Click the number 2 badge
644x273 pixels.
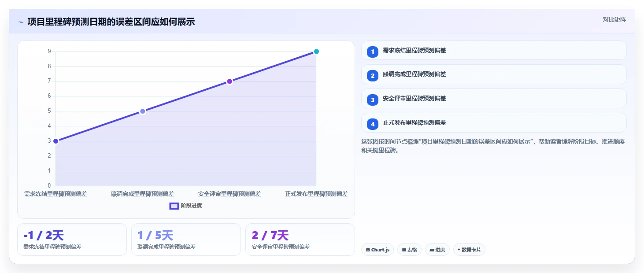click(373, 76)
